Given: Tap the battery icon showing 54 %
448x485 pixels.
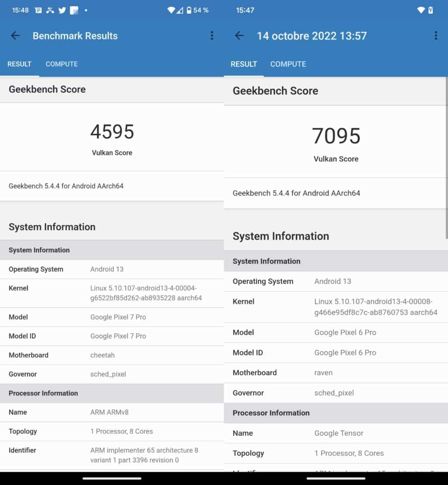Looking at the screenshot, I should point(189,10).
